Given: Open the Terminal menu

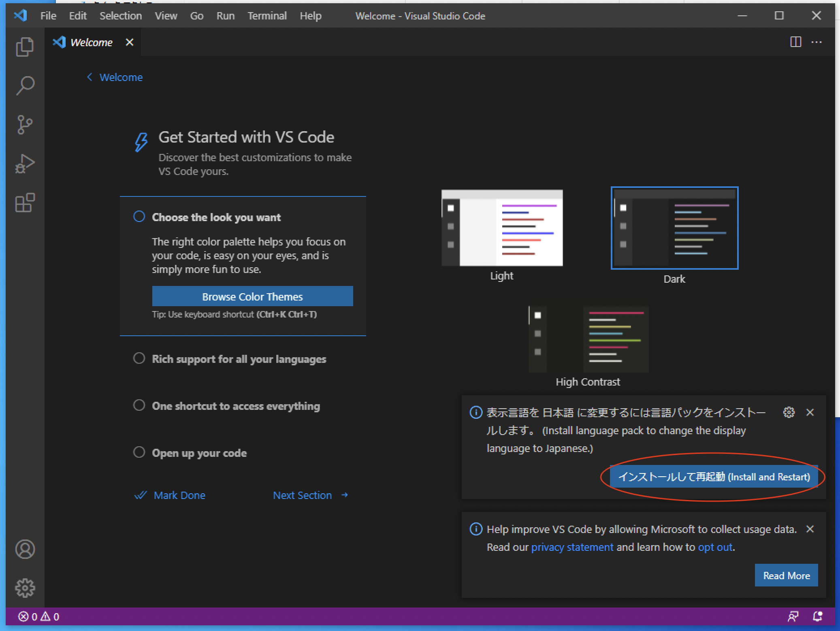Looking at the screenshot, I should [267, 16].
